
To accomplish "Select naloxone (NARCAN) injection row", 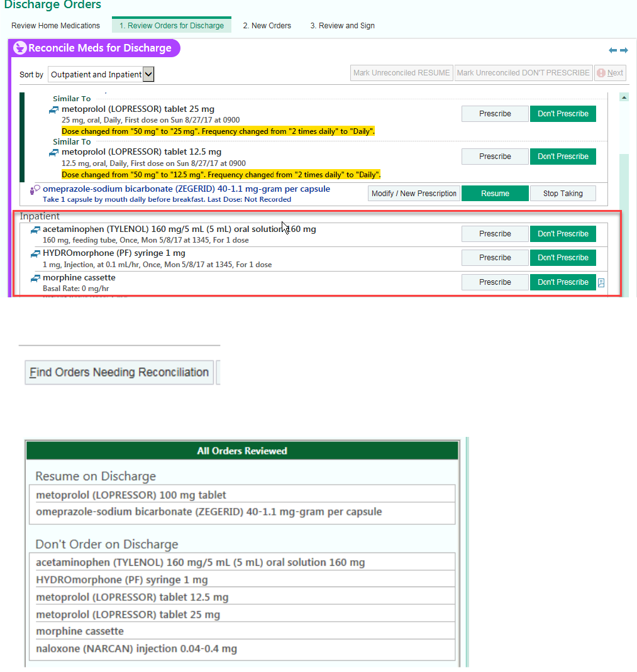I will click(x=242, y=649).
